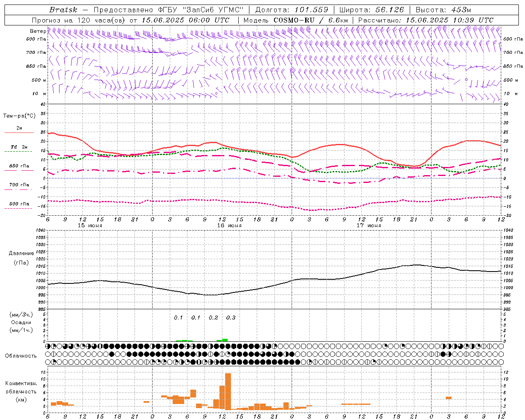The height and width of the screenshot is (420, 525).
Task: Click the '(км)' unit label
Action: click(21, 399)
